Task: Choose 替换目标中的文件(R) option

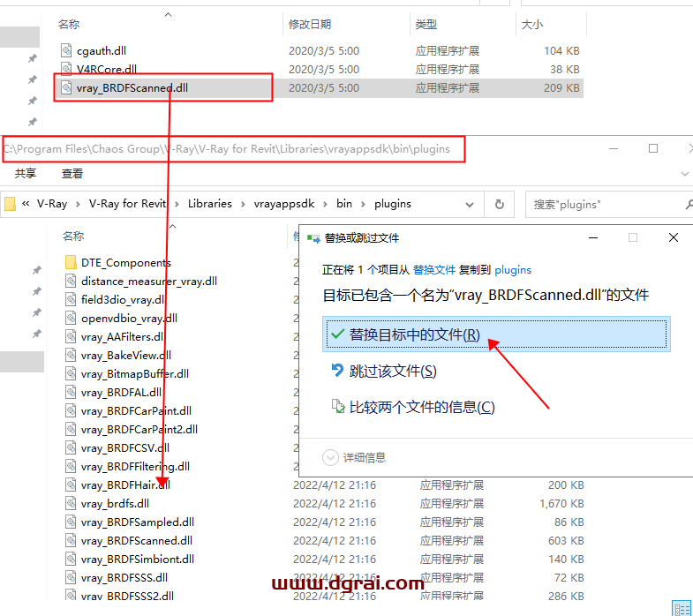Action: (414, 334)
